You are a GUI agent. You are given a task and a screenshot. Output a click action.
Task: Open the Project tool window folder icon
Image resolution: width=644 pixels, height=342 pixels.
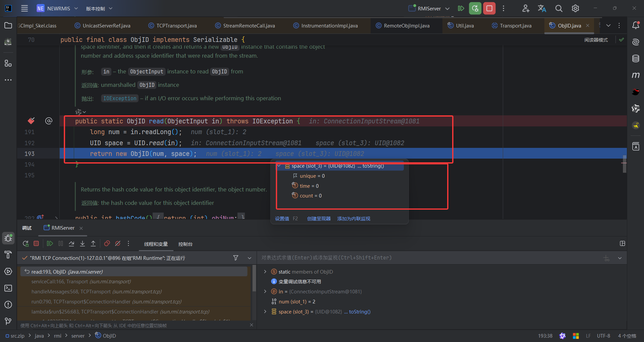(8, 25)
